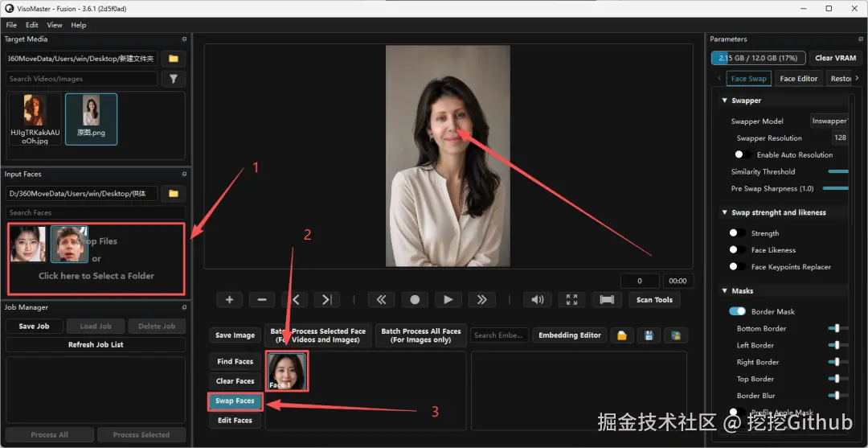This screenshot has height=448, width=868.
Task: Open embeddings file with folder icon
Action: coord(621,335)
